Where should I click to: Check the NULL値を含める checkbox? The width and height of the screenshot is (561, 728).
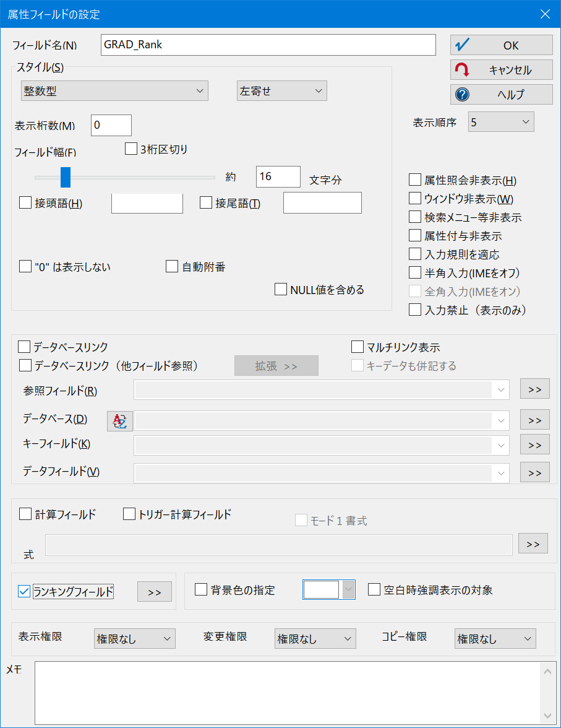tap(280, 289)
